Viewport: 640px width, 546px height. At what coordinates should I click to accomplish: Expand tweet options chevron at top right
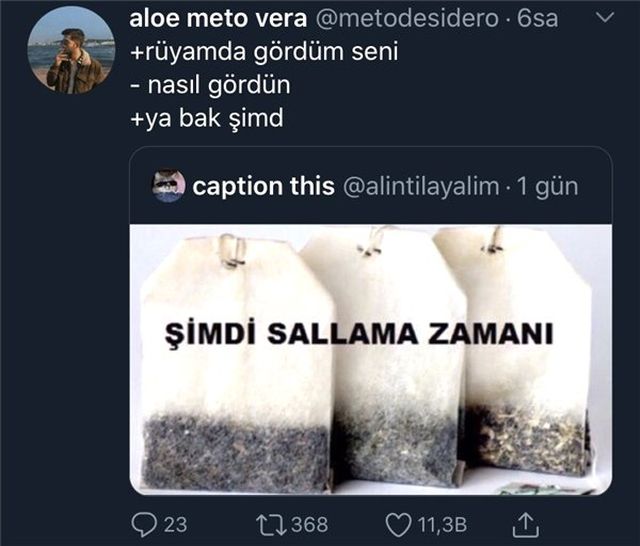605,18
